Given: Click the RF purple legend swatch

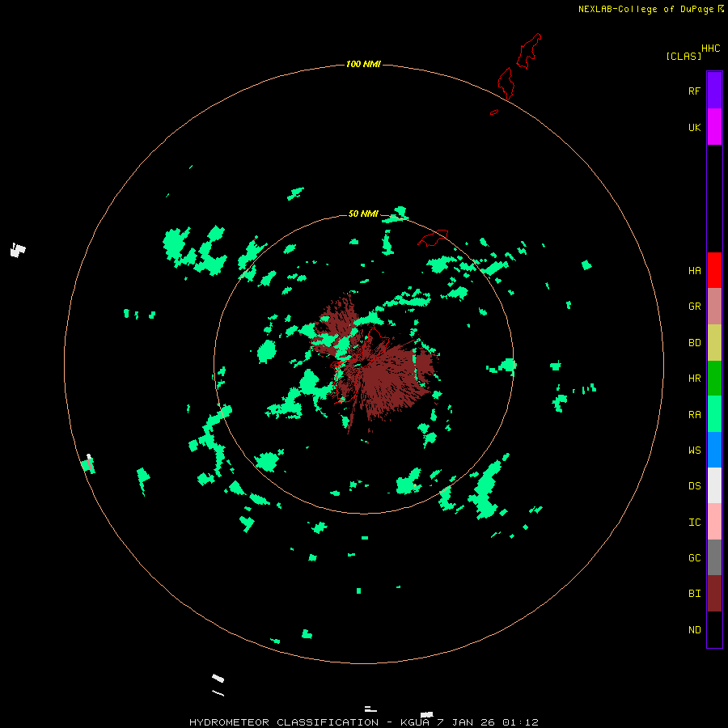Looking at the screenshot, I should click(x=714, y=91).
